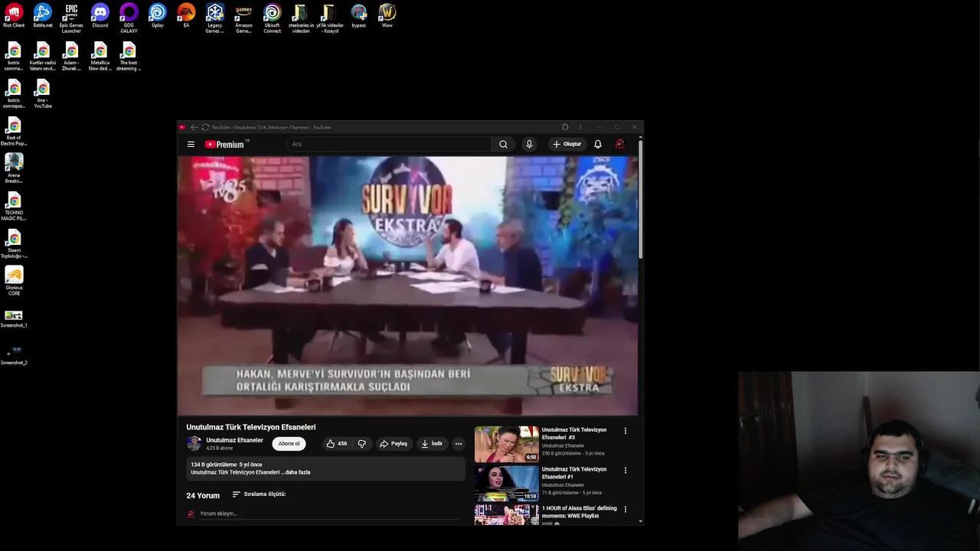Open Kurtlar vadisi Vatanı sevd... shortcut

point(43,57)
